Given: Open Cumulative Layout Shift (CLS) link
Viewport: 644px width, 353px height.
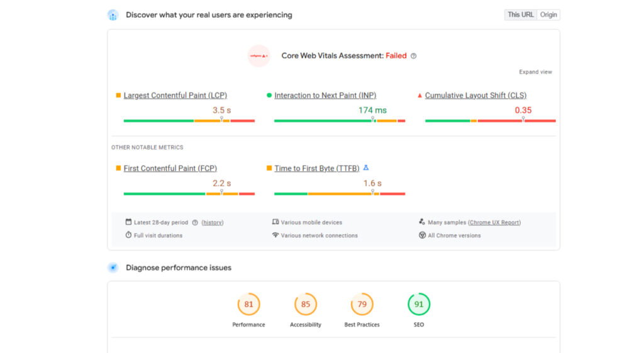Looking at the screenshot, I should pos(475,96).
